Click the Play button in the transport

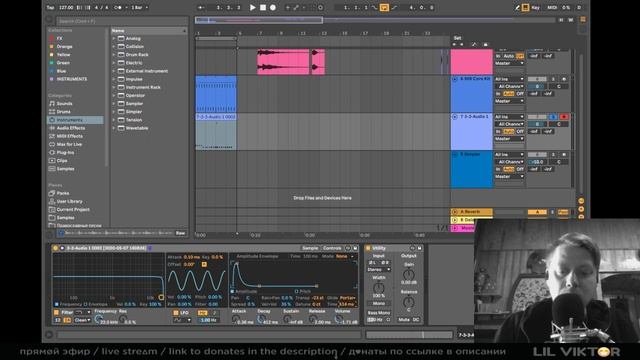click(252, 7)
